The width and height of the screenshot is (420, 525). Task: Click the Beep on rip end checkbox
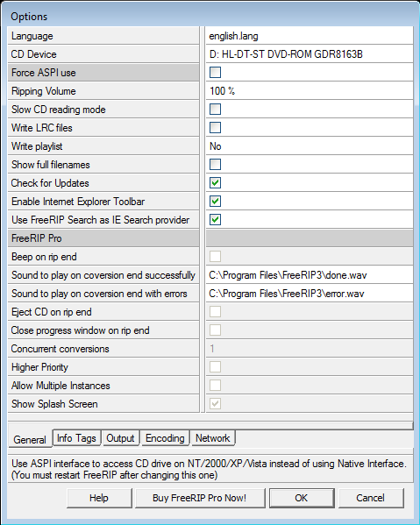(x=215, y=257)
